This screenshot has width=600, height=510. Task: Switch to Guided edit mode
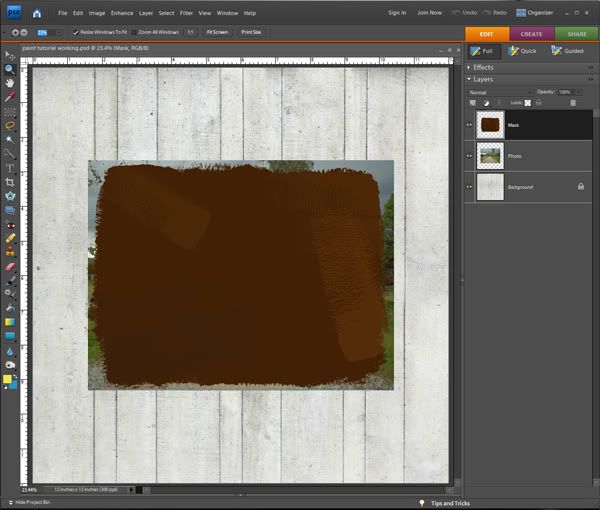tap(567, 51)
